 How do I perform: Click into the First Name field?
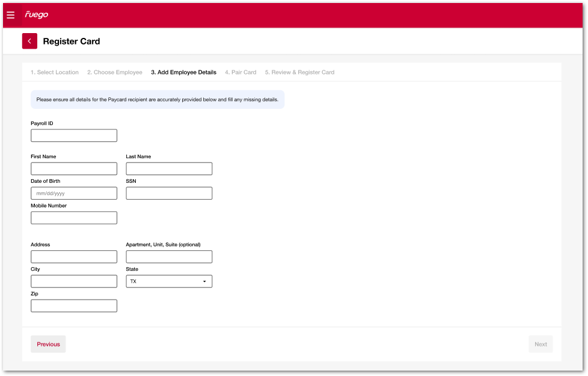pos(74,168)
